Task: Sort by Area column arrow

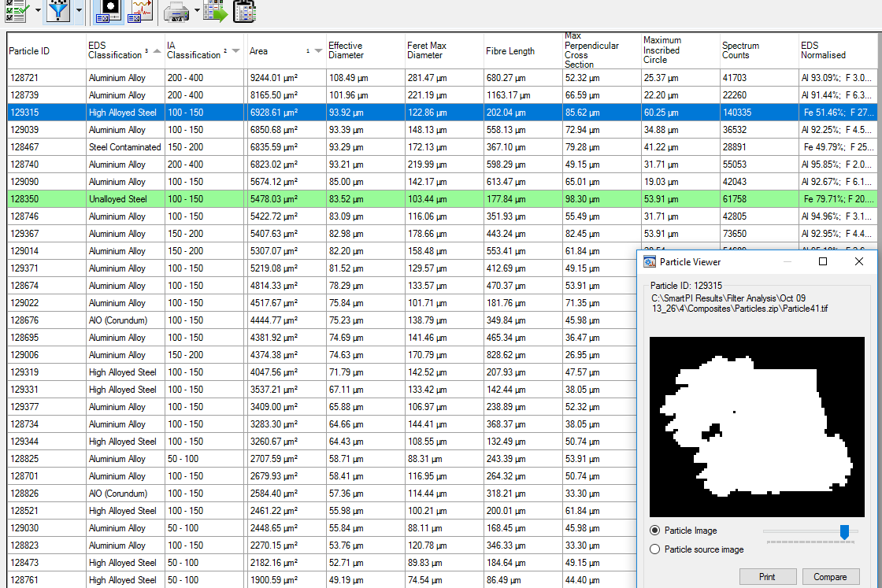Action: click(318, 51)
